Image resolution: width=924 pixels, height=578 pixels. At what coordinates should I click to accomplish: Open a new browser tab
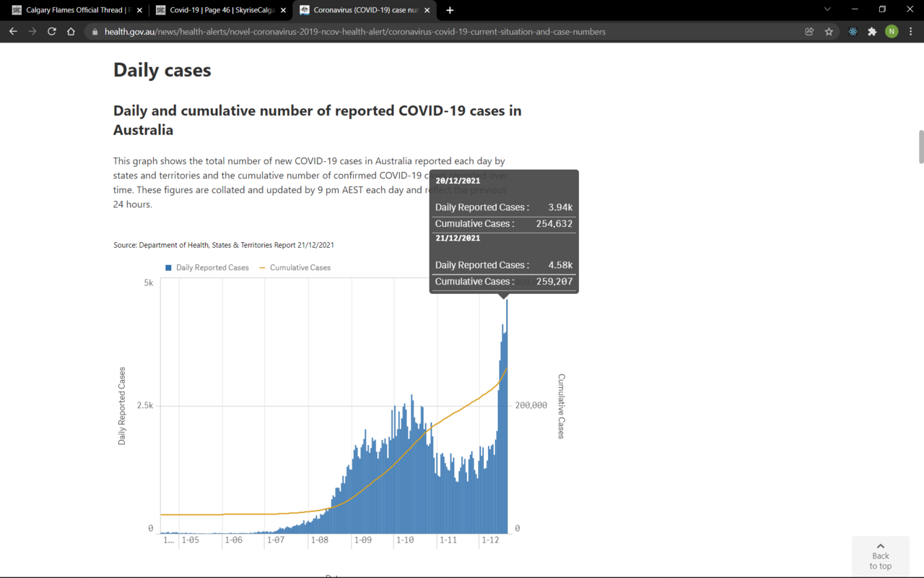point(450,10)
